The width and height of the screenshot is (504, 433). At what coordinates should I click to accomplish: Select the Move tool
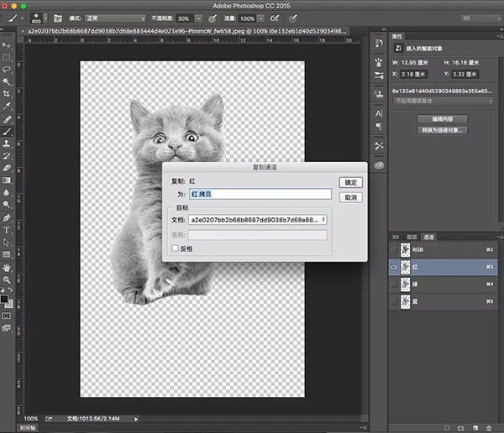(7, 44)
